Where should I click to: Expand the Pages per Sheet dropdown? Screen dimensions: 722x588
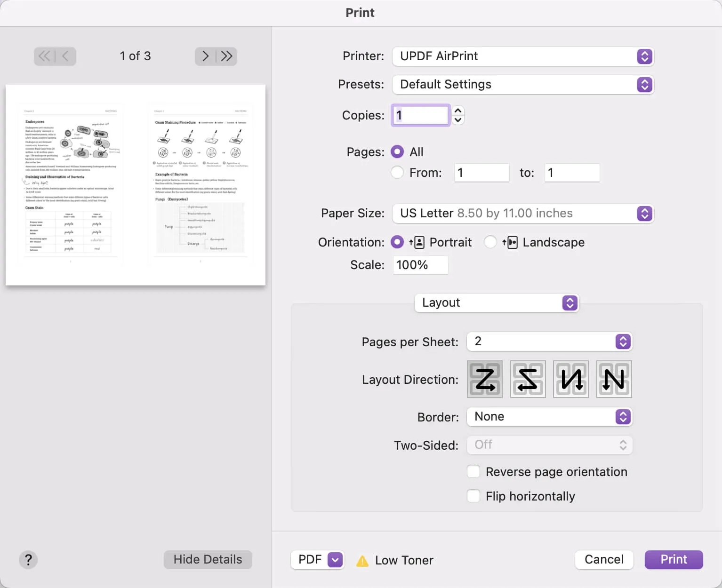click(x=549, y=342)
